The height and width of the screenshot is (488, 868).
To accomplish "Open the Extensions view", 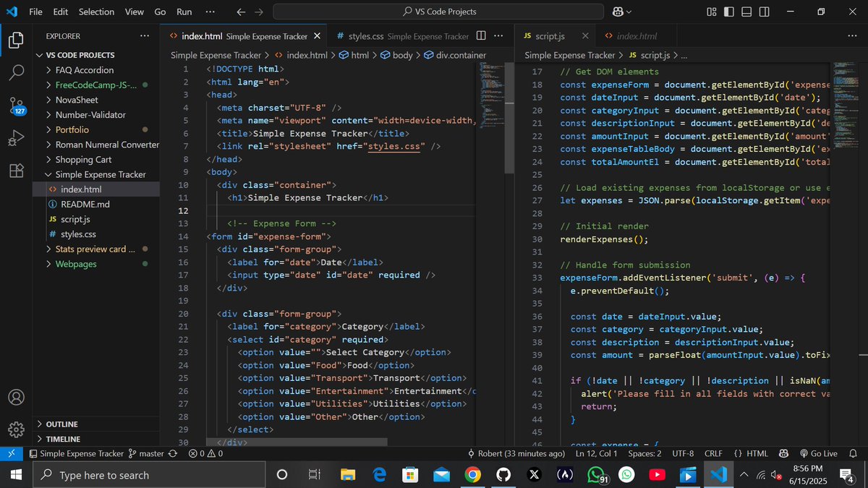I will tap(16, 171).
